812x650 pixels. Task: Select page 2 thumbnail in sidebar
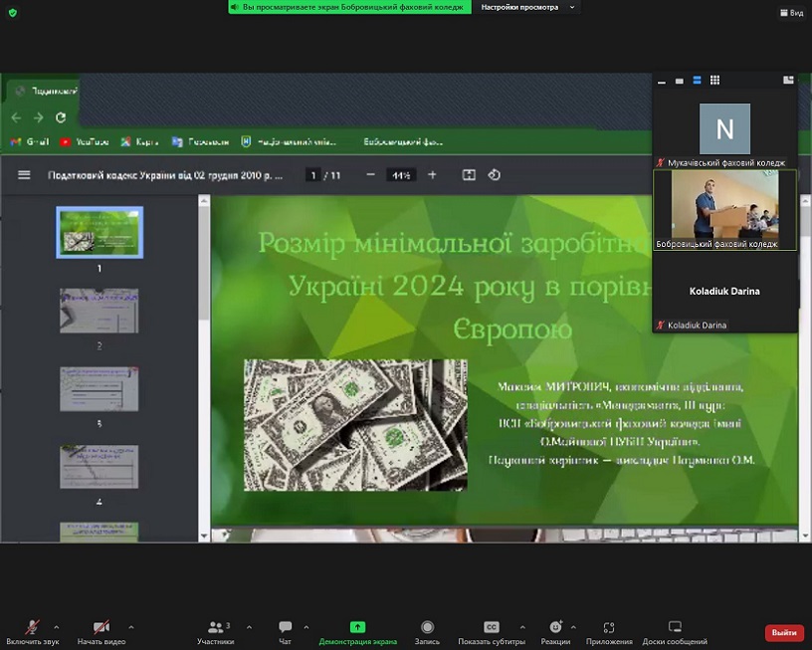(100, 311)
